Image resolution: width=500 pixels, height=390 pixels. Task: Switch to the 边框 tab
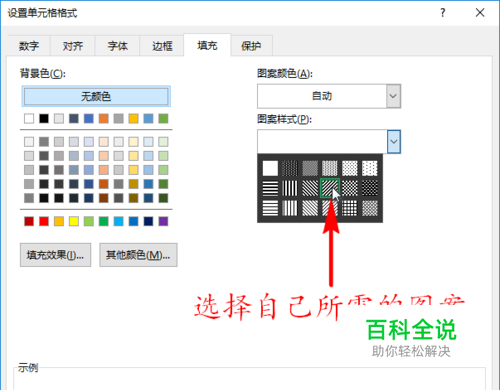click(x=162, y=46)
